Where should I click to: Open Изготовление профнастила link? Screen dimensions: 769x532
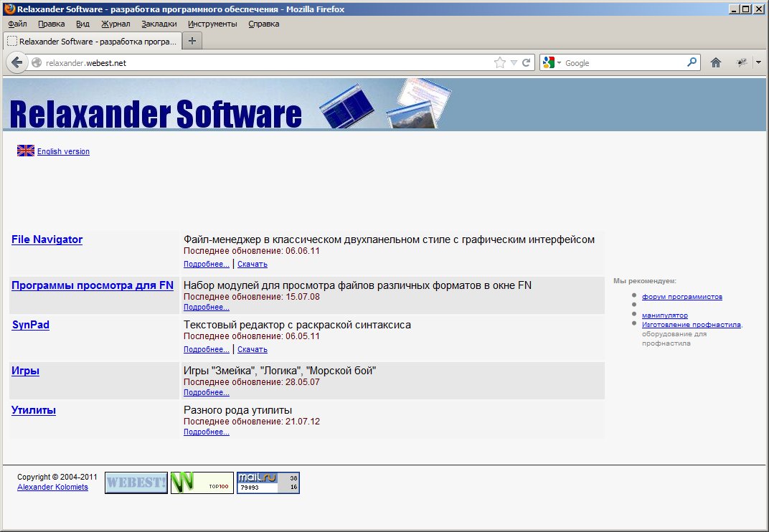691,325
